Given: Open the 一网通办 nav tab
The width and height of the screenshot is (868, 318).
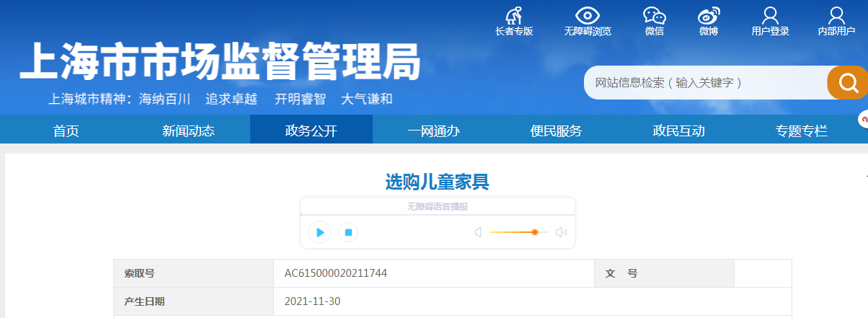Looking at the screenshot, I should tap(434, 131).
